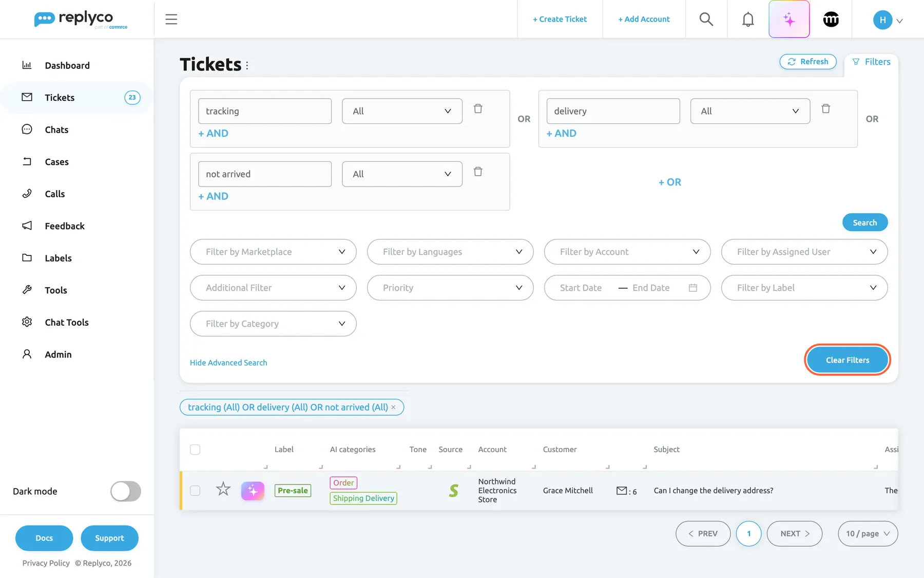Click AI sparkle icon in ticket row
The height and width of the screenshot is (578, 924).
(x=253, y=491)
